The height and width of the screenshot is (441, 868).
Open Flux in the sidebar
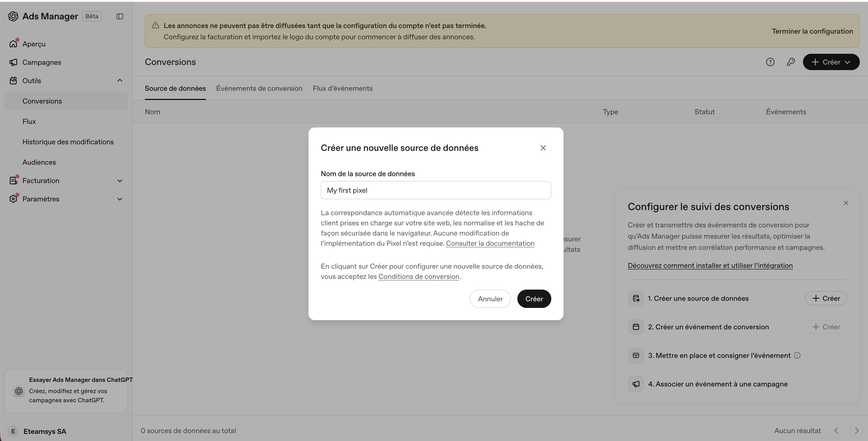point(66,122)
